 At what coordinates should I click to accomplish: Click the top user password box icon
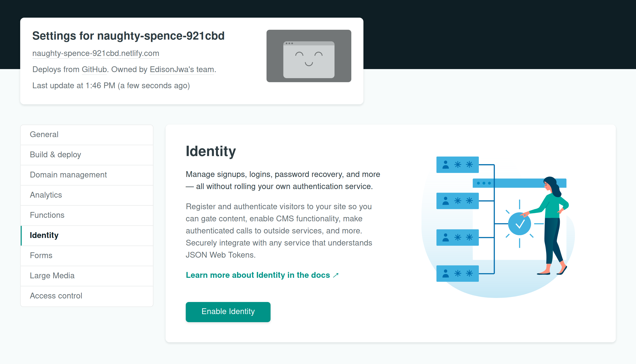[457, 165]
